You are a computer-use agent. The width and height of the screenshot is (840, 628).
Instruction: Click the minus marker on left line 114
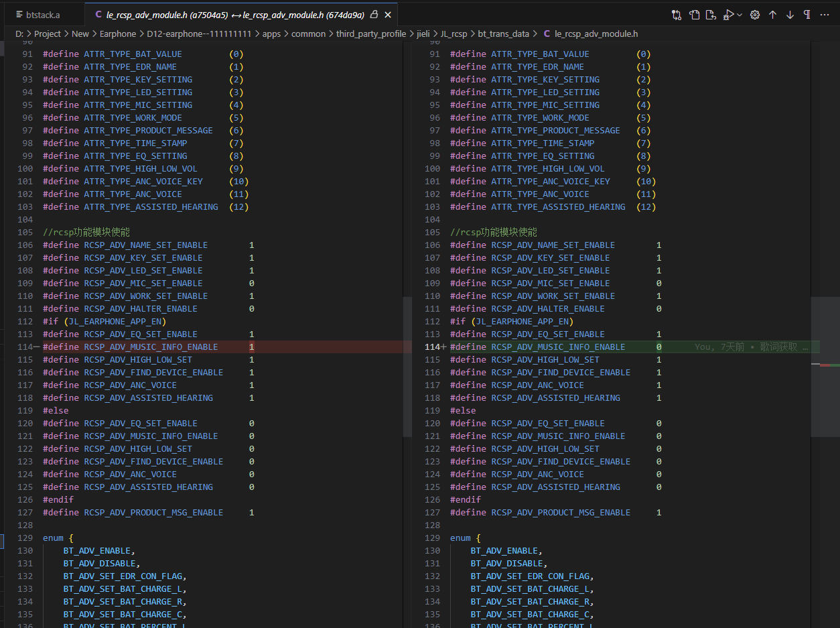point(38,347)
